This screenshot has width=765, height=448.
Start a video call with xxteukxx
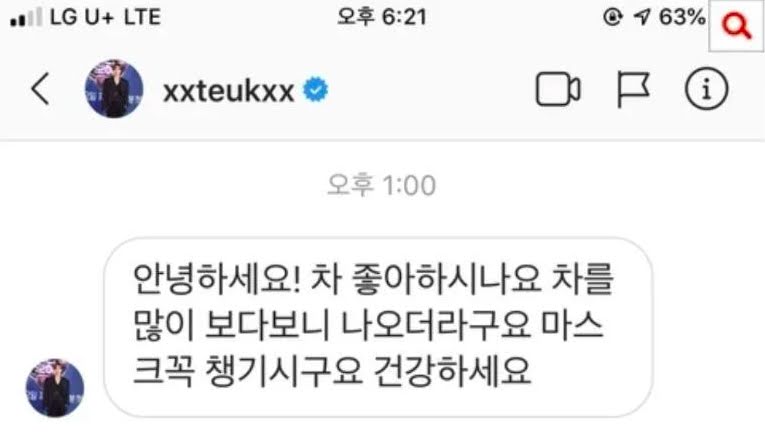pos(558,89)
